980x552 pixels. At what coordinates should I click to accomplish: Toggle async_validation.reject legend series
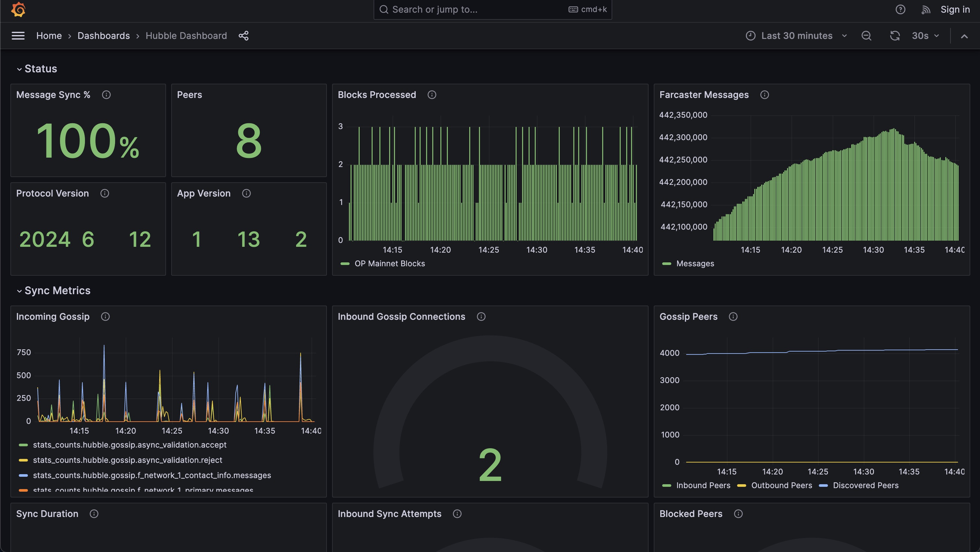[x=127, y=460]
